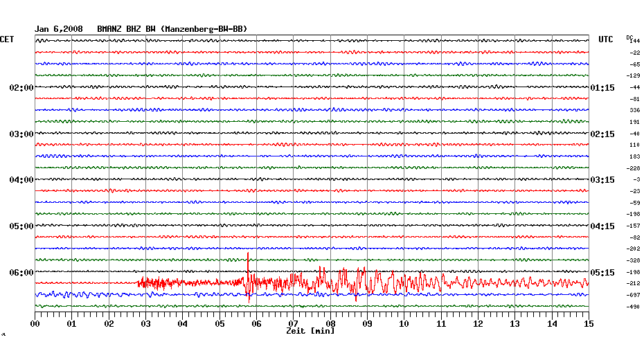This screenshot has height=342, width=644.
Task: Select DC offset value '-157'
Action: click(x=634, y=226)
